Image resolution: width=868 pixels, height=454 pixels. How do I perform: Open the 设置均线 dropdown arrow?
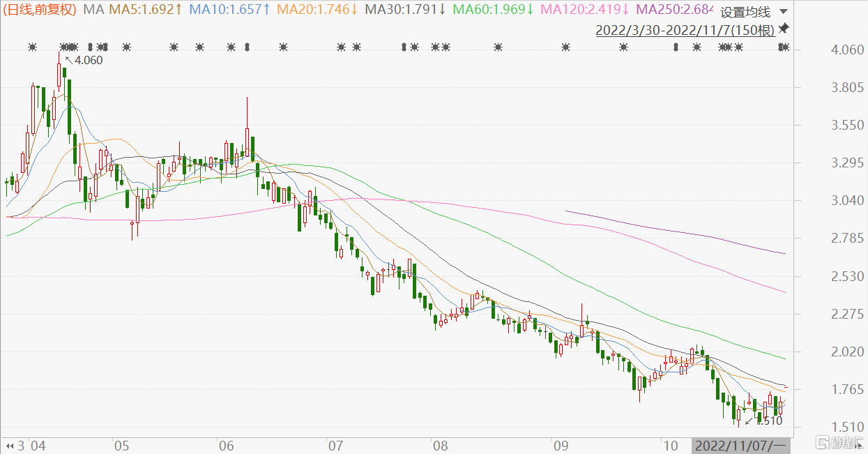(784, 12)
